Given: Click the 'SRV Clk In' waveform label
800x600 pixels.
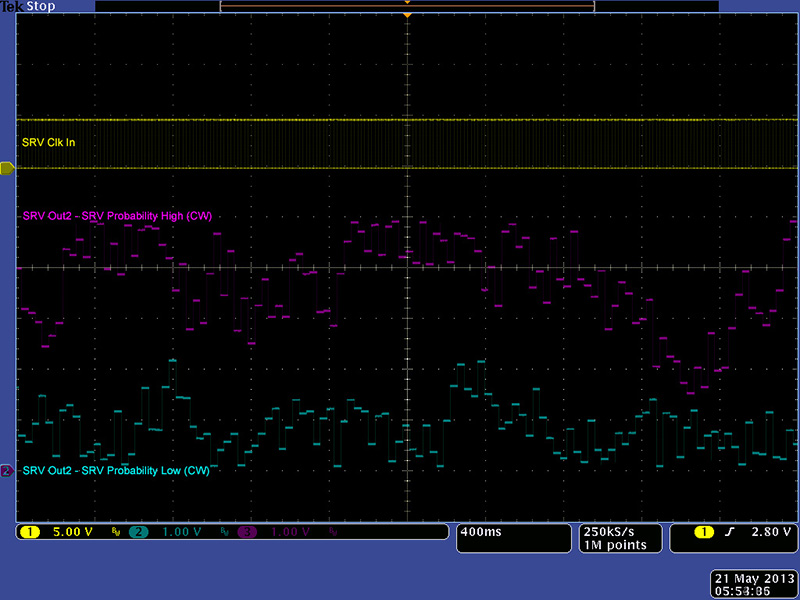Looking at the screenshot, I should (48, 143).
